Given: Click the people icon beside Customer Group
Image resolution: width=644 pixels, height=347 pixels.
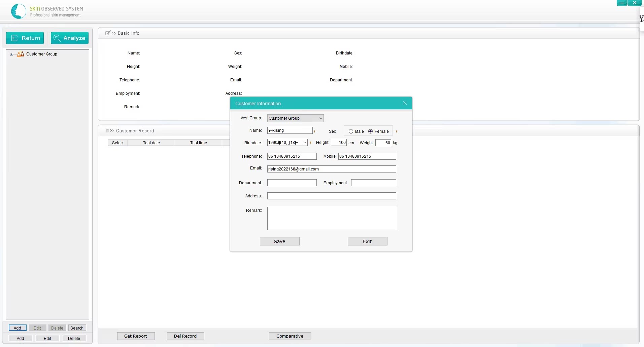Looking at the screenshot, I should pyautogui.click(x=21, y=54).
